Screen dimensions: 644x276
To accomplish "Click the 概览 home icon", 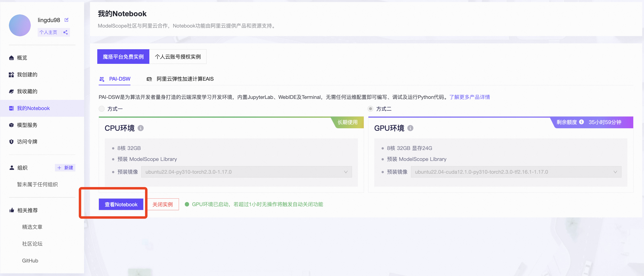I will pyautogui.click(x=11, y=58).
